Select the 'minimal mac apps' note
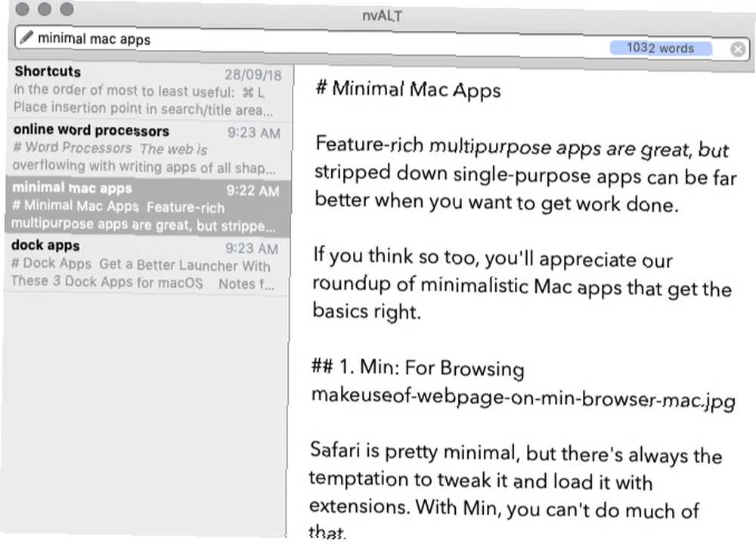Viewport: 756px width, 548px height. [x=147, y=207]
